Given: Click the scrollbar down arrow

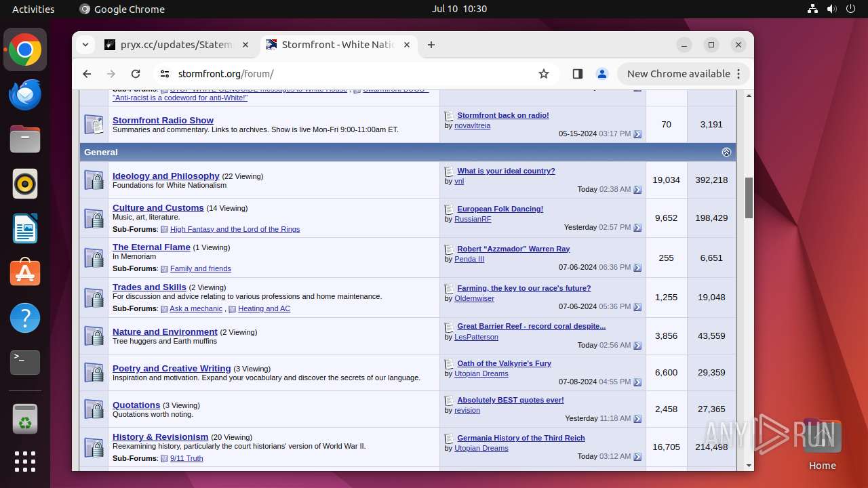Looking at the screenshot, I should point(749,466).
